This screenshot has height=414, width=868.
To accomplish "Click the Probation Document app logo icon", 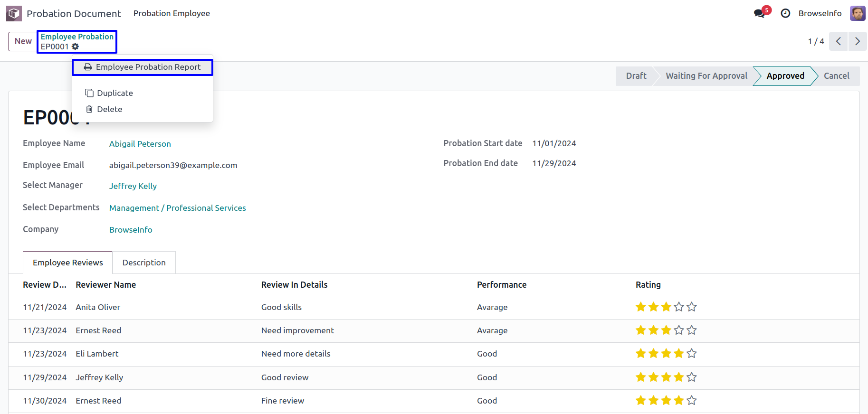I will pos(14,13).
